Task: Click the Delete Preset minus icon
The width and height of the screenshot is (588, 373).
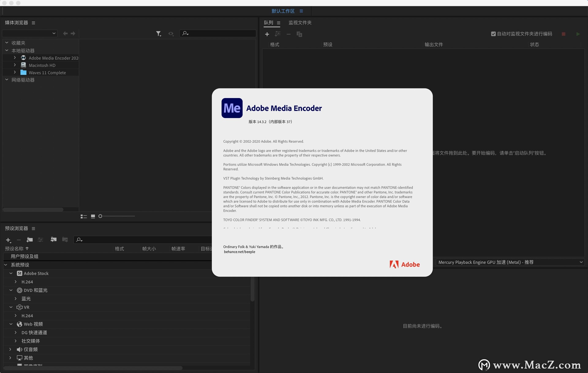Action: click(x=19, y=240)
